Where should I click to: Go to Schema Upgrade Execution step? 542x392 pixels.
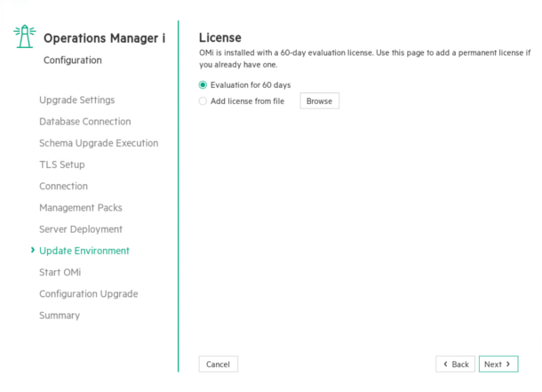[x=99, y=143]
